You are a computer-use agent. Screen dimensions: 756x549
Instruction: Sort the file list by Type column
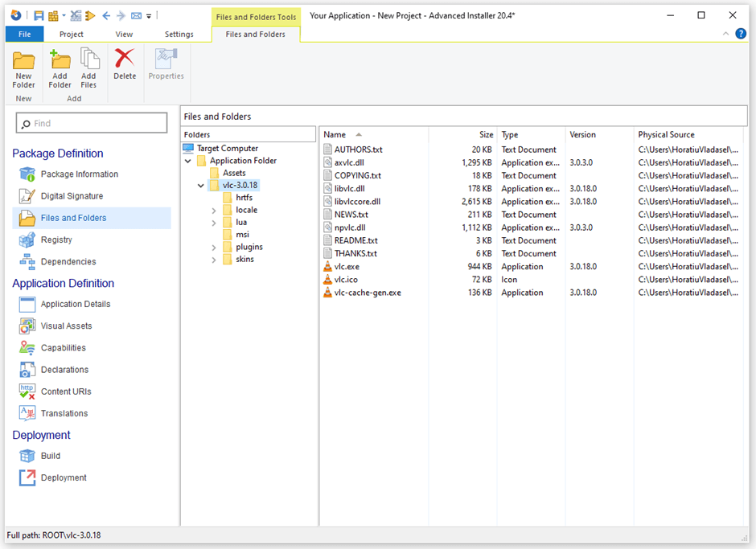[x=531, y=135]
